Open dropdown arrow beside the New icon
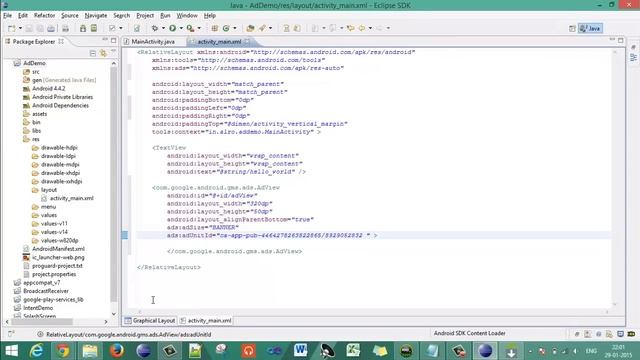The image size is (640, 360). [20, 28]
